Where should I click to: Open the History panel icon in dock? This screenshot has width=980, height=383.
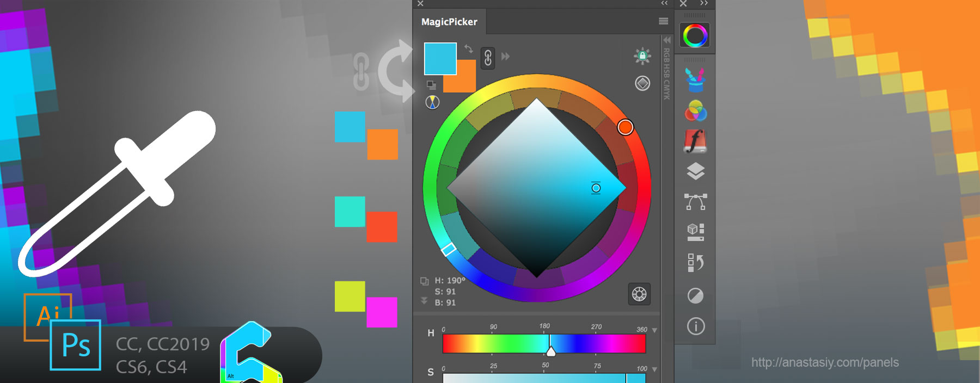click(695, 263)
